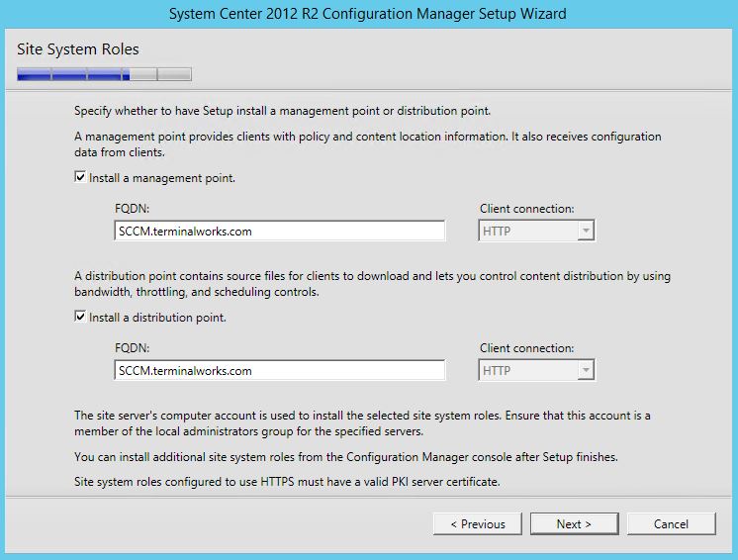The height and width of the screenshot is (560, 738).
Task: Uncheck Install a distribution point checkbox
Action: point(80,317)
